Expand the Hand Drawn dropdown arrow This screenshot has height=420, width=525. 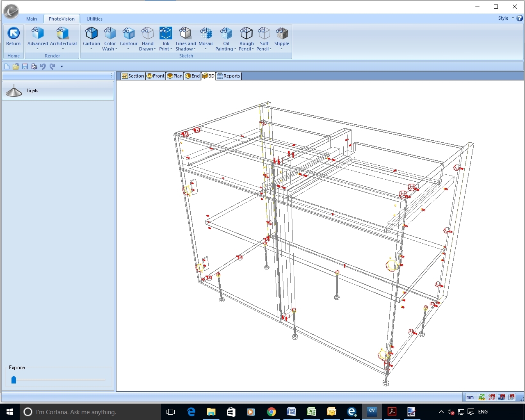coord(155,49)
